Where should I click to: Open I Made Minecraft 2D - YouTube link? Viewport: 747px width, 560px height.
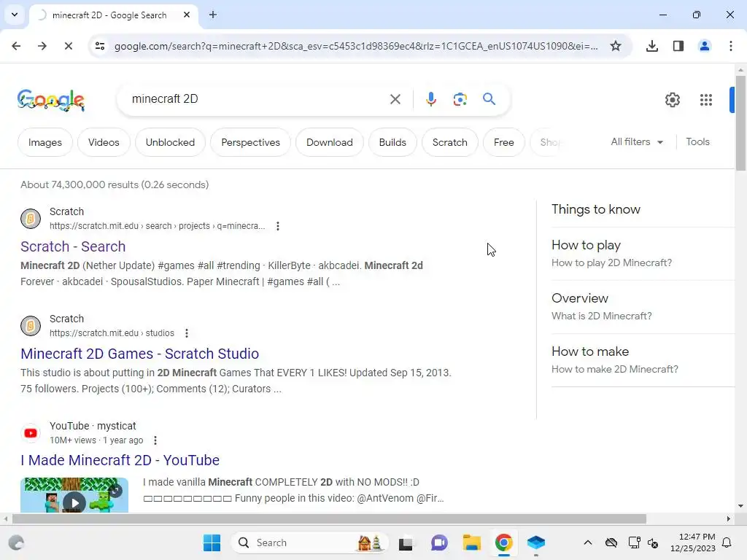(120, 461)
